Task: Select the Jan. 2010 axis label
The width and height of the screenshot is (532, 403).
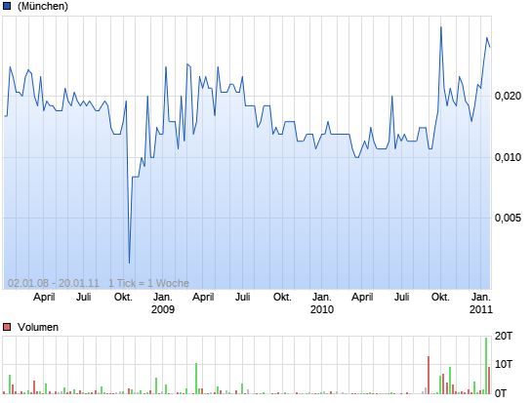Action: [322, 303]
